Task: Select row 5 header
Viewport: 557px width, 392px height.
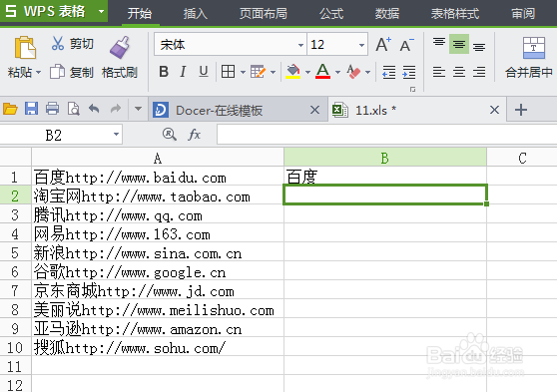Action: [15, 252]
